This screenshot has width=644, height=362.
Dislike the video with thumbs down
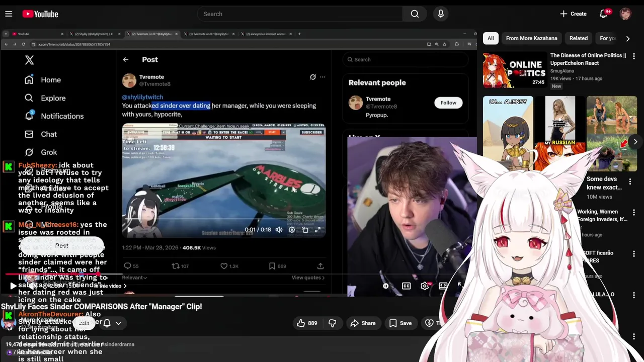coord(333,323)
